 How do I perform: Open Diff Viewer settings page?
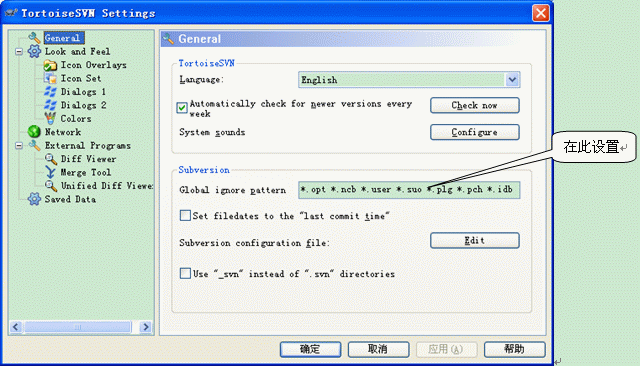click(88, 159)
